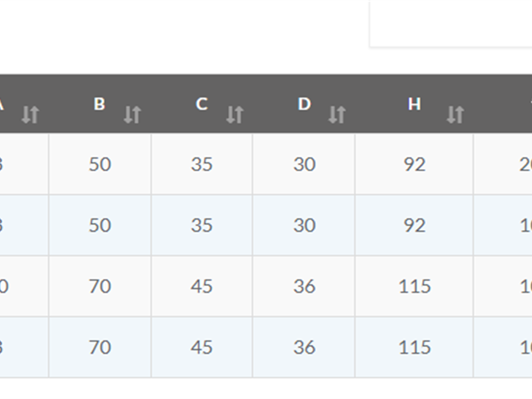Click the value 115 in the fourth row
532x399 pixels.
pos(414,348)
